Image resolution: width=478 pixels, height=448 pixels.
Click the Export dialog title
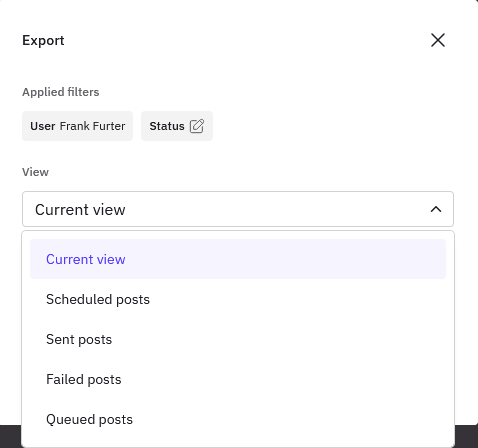click(x=43, y=40)
